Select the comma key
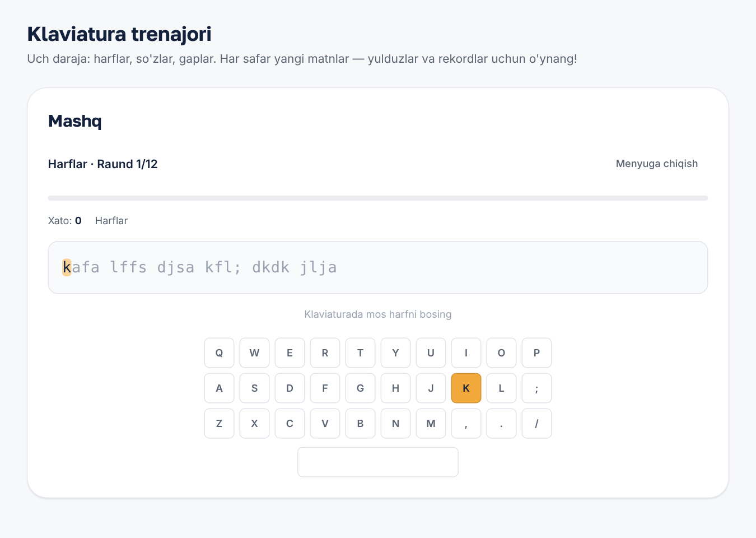This screenshot has width=756, height=538. coord(466,423)
